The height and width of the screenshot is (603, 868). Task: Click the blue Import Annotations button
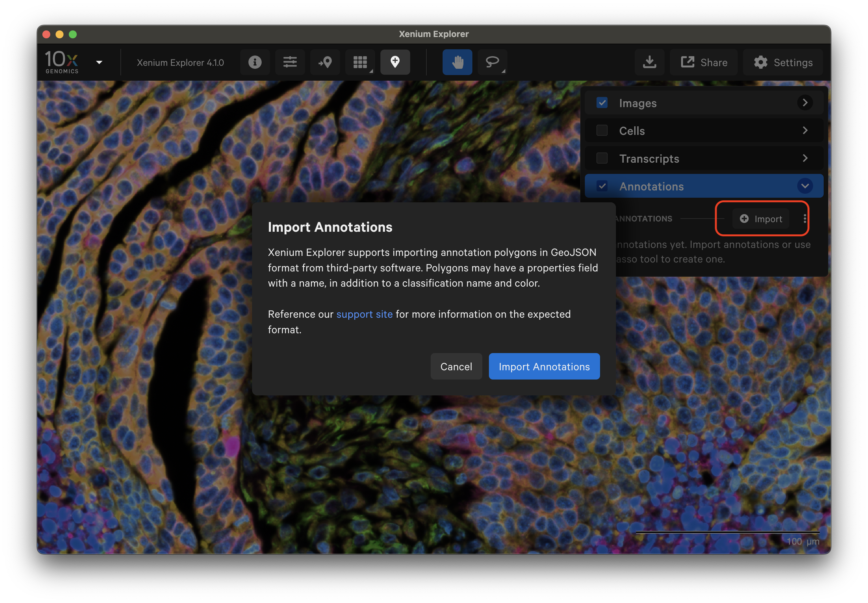544,367
